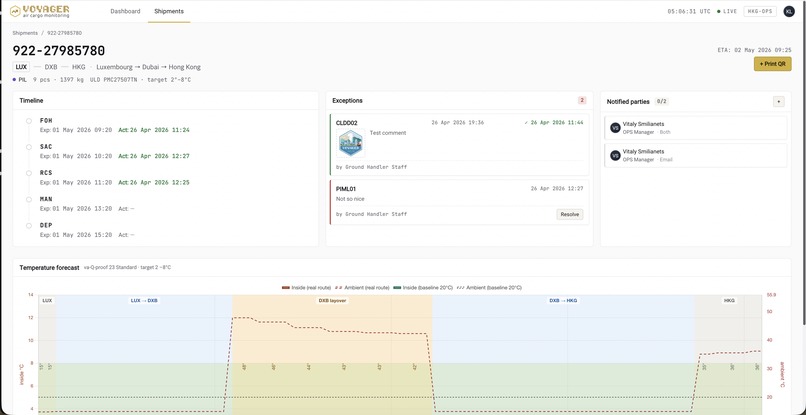Click the FOH actual time 26 Apr 2026 11:24
The image size is (806, 415).
(x=154, y=130)
